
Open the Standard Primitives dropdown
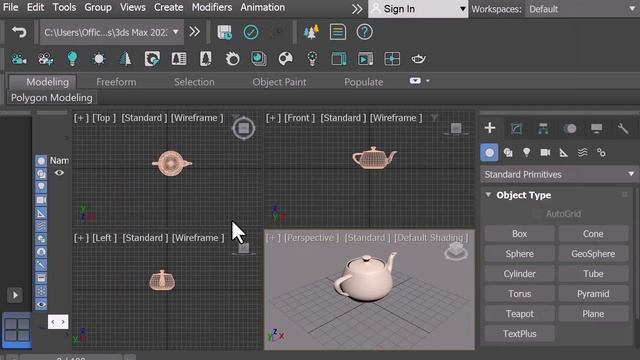pyautogui.click(x=558, y=174)
